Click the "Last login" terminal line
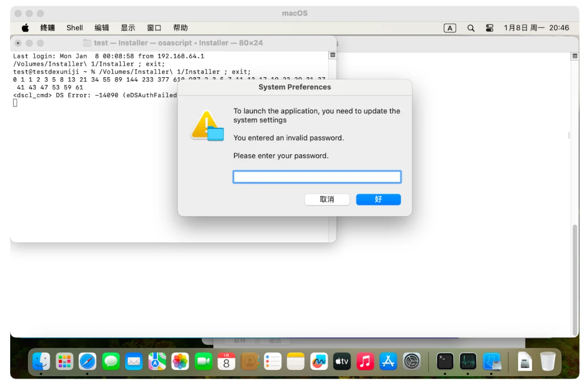This screenshot has width=588, height=388. click(x=109, y=56)
